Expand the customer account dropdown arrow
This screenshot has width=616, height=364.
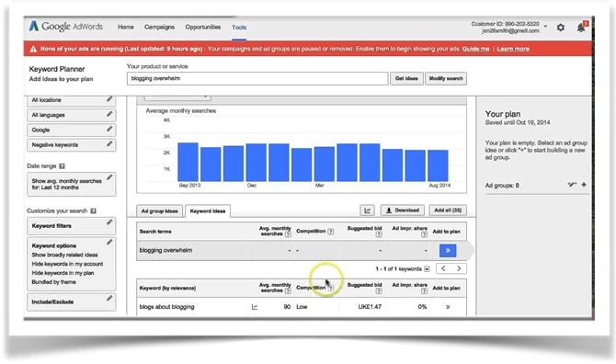546,27
